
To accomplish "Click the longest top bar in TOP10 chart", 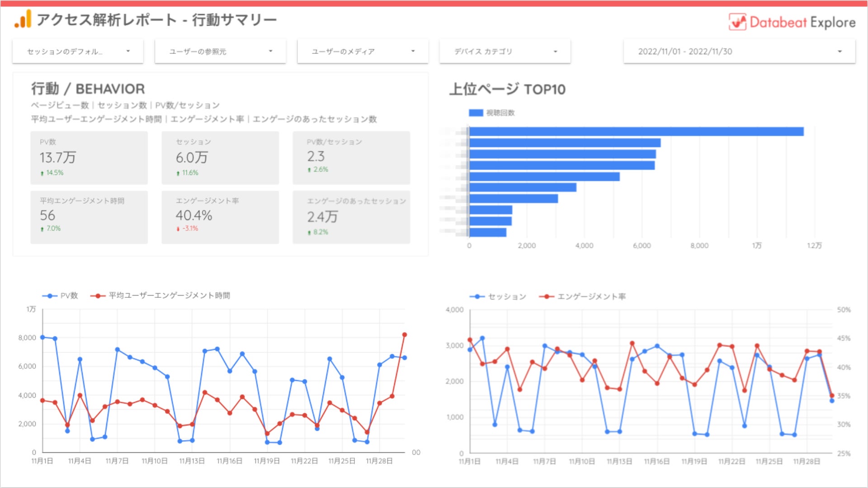I will click(x=636, y=131).
